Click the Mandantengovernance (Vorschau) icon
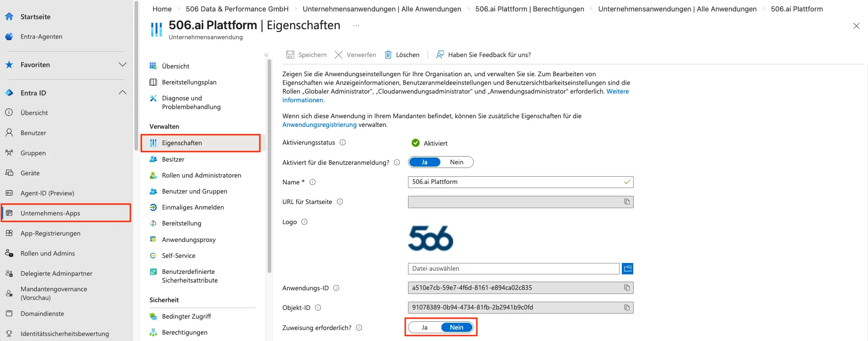 (9, 294)
